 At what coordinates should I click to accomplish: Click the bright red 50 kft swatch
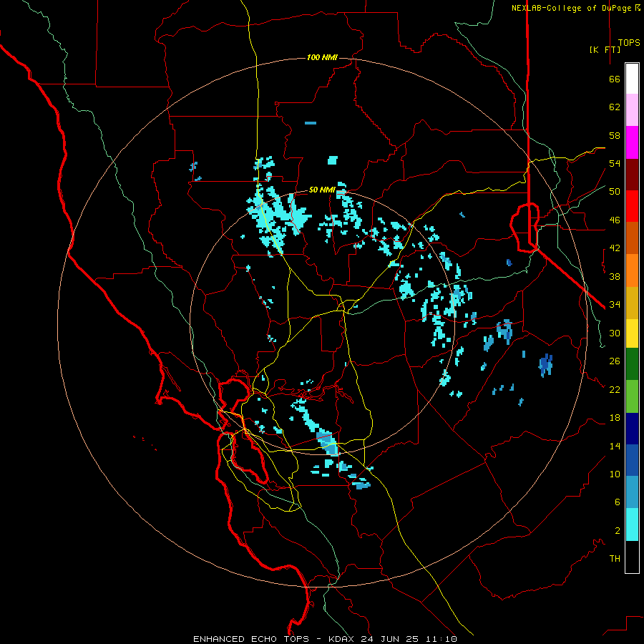(632, 206)
